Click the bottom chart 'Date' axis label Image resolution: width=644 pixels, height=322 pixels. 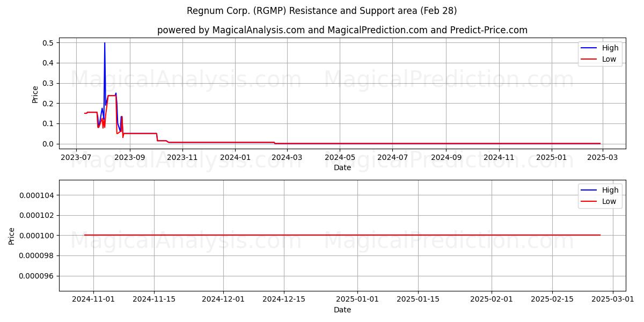(x=342, y=310)
